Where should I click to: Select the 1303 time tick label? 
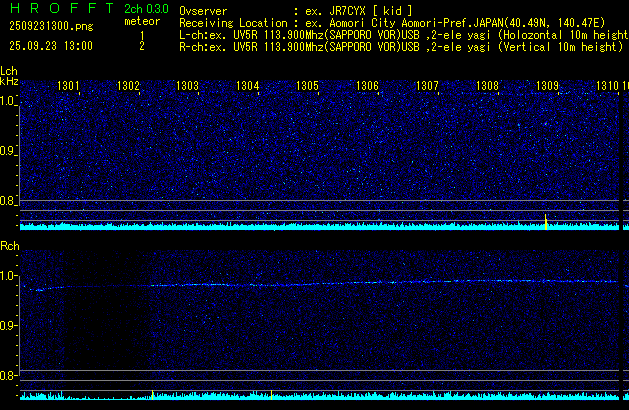coord(188,86)
